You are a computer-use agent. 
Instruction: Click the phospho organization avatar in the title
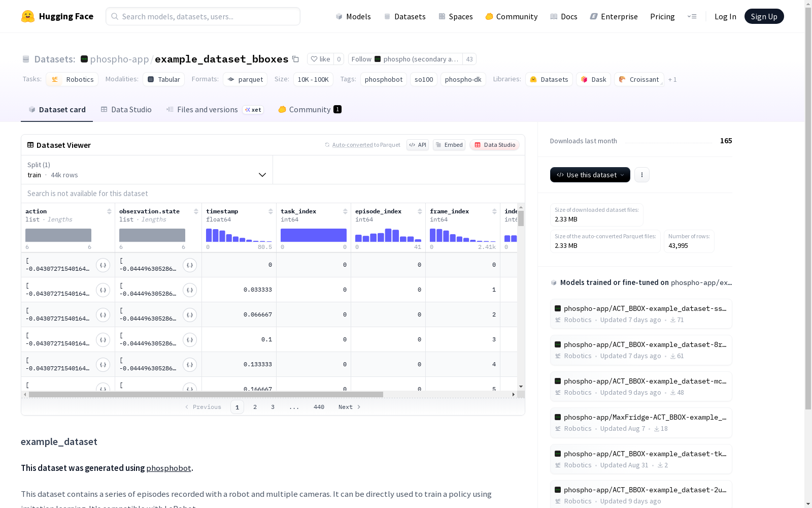pyautogui.click(x=84, y=59)
